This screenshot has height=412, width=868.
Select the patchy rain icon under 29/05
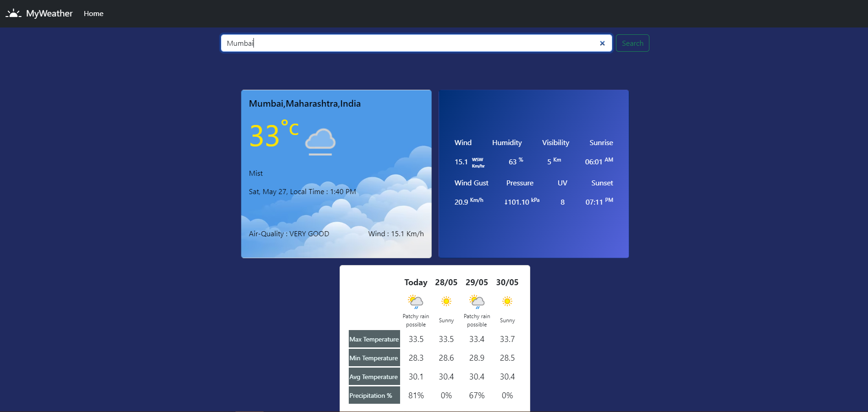(477, 301)
